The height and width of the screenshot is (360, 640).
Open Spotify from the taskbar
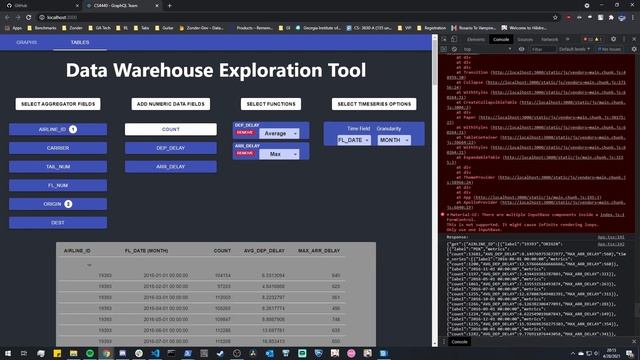click(90, 353)
